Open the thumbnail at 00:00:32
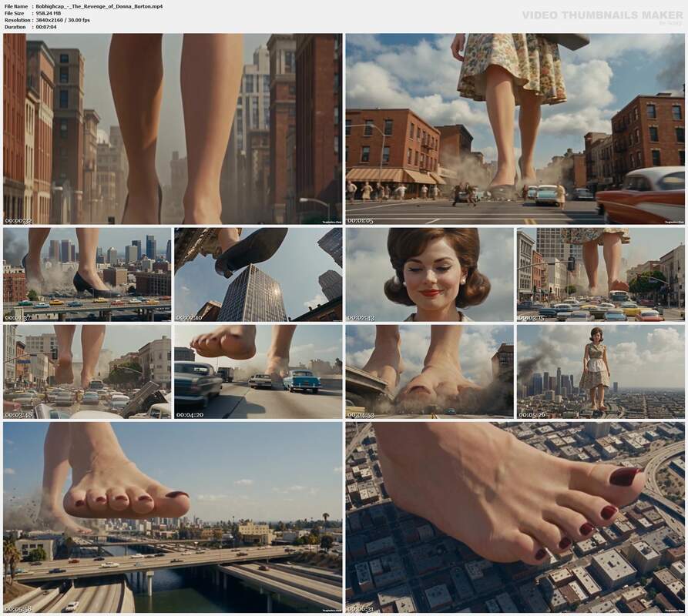The width and height of the screenshot is (688, 616). coord(173,129)
